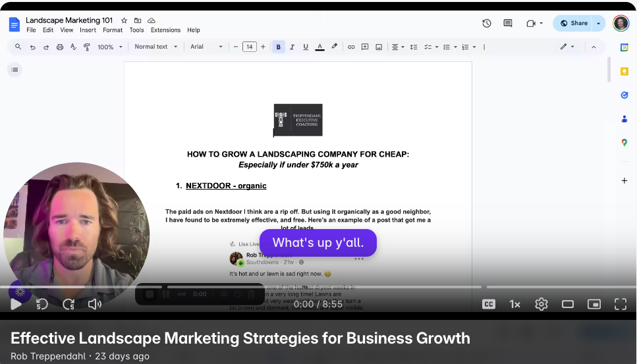
Task: Open Contacts side panel
Action: coord(624,119)
